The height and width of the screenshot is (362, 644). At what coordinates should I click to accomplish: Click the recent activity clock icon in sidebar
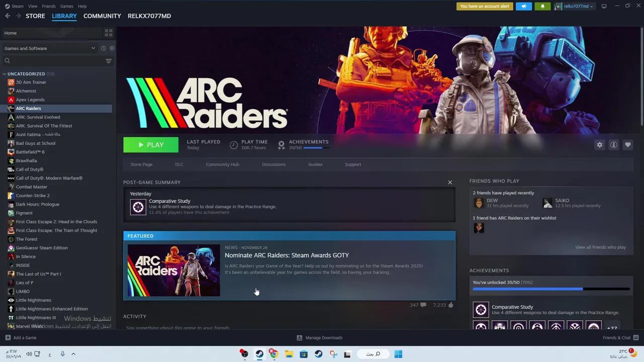click(103, 48)
